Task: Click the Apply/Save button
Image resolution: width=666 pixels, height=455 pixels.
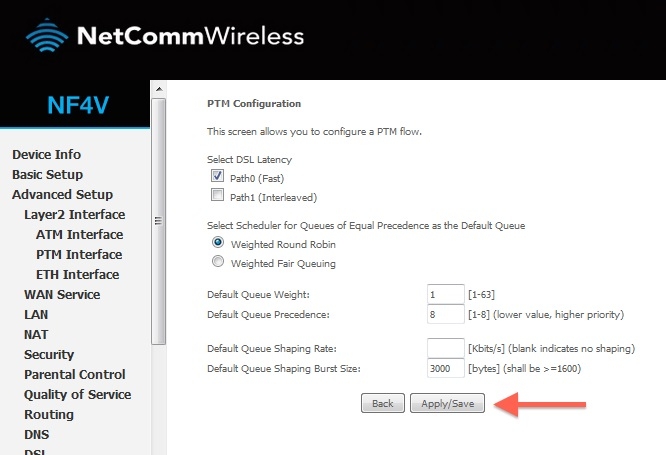Action: coord(447,403)
